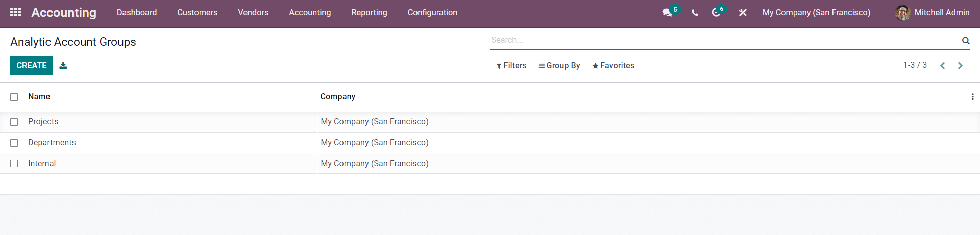
Task: Open the Reporting menu
Action: pos(369,12)
